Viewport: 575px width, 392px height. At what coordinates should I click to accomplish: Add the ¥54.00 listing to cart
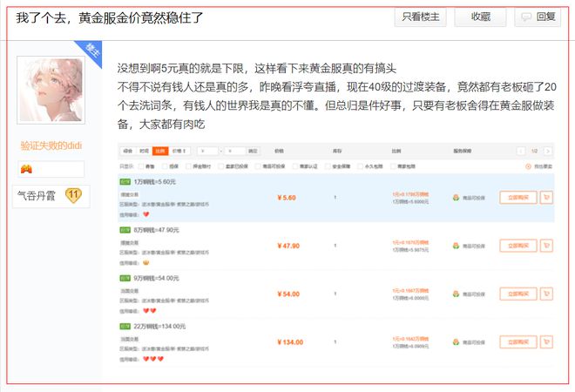546,294
